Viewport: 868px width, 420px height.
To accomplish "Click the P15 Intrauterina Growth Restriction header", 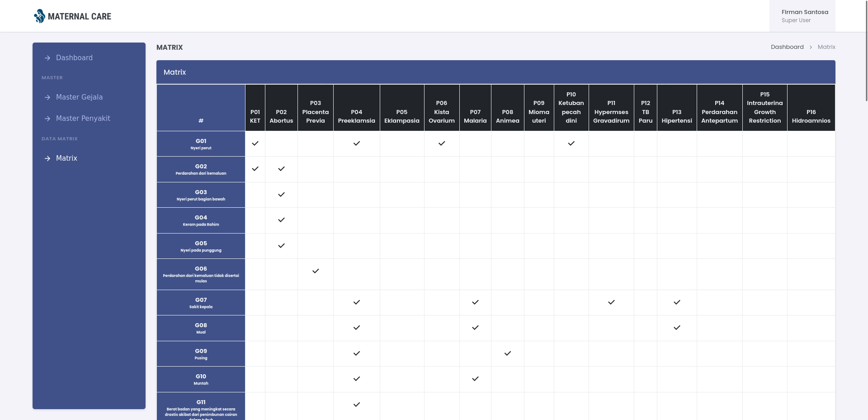I will point(765,108).
